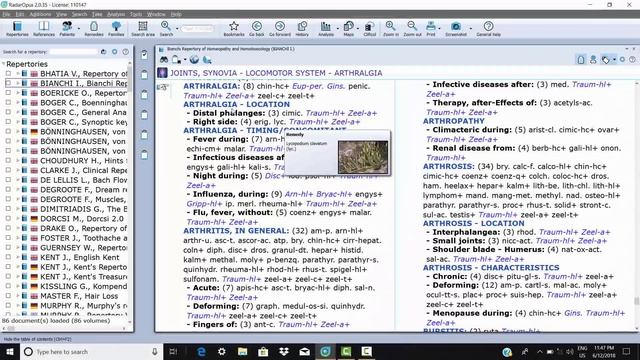Image resolution: width=640 pixels, height=360 pixels.
Task: Open Microsoft Edge from the taskbar
Action: click(x=201, y=352)
